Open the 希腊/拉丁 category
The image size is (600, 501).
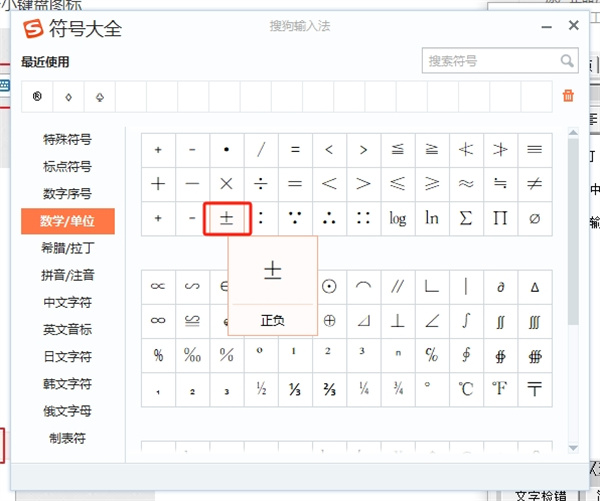tap(67, 247)
